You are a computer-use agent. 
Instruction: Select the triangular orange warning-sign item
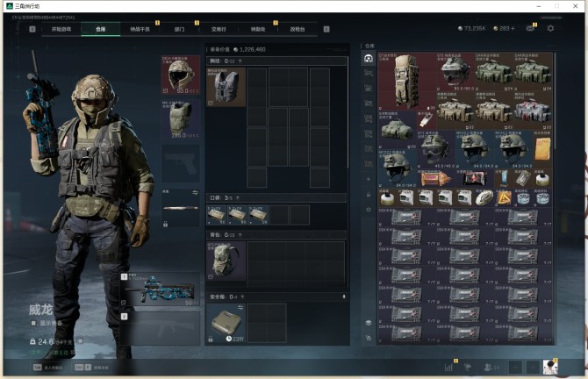click(x=504, y=198)
